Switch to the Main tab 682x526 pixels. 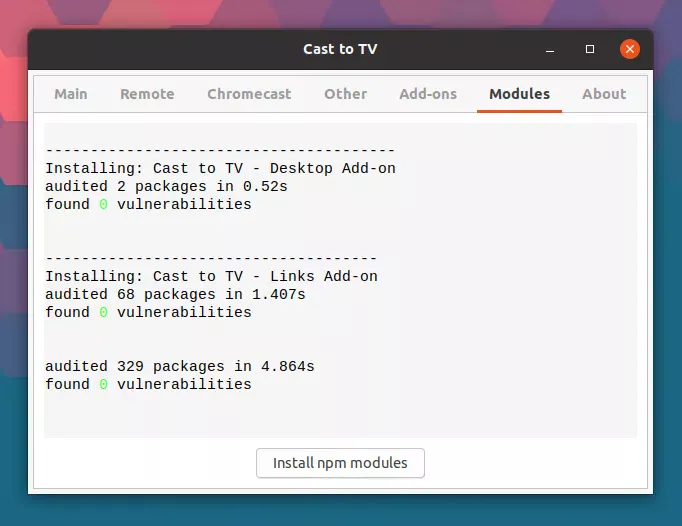[x=70, y=94]
